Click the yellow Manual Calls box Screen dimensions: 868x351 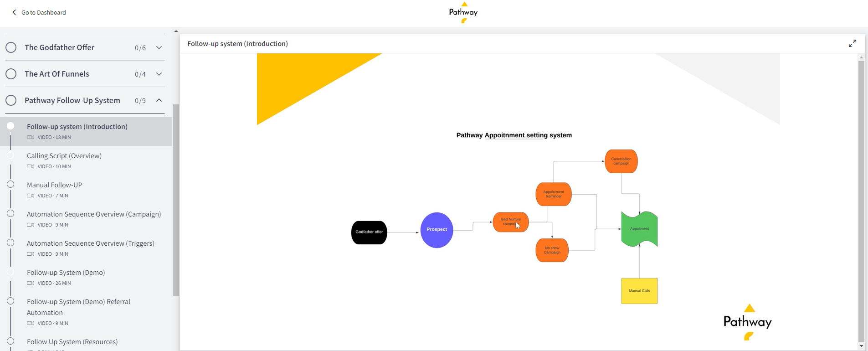[639, 291]
